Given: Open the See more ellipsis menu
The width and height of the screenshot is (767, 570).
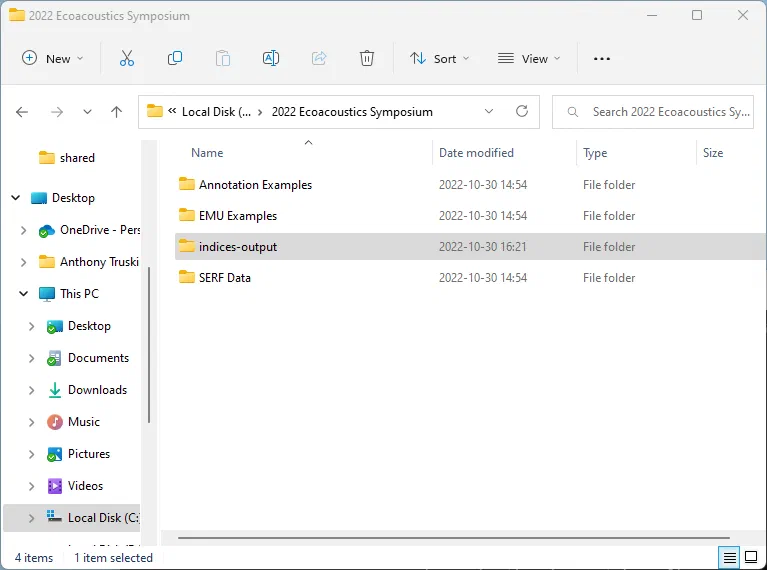Looking at the screenshot, I should click(x=602, y=59).
